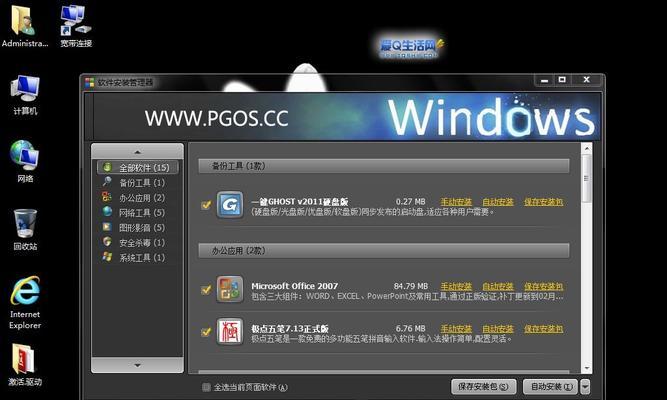Click 手动安装 for 一键GHOST
This screenshot has height=400, width=667.
point(456,202)
